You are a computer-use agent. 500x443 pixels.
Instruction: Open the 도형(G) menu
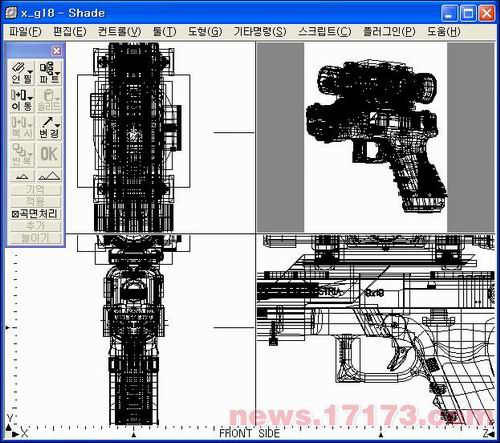pos(205,32)
